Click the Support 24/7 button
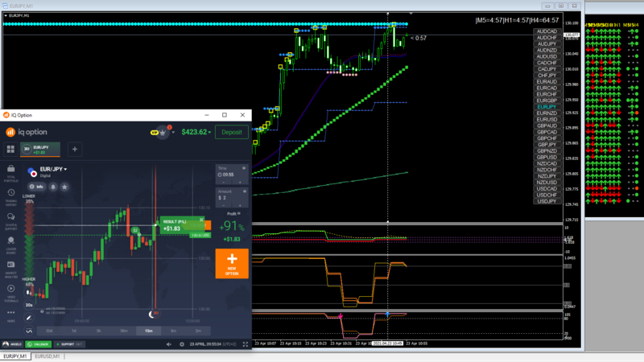This screenshot has width=644, height=362. 69,344
